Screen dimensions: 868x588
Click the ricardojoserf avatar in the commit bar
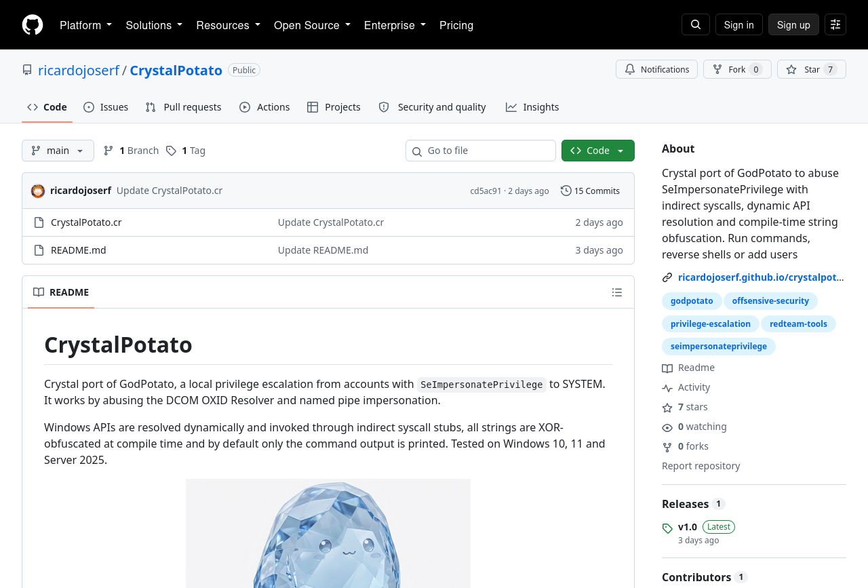38,191
